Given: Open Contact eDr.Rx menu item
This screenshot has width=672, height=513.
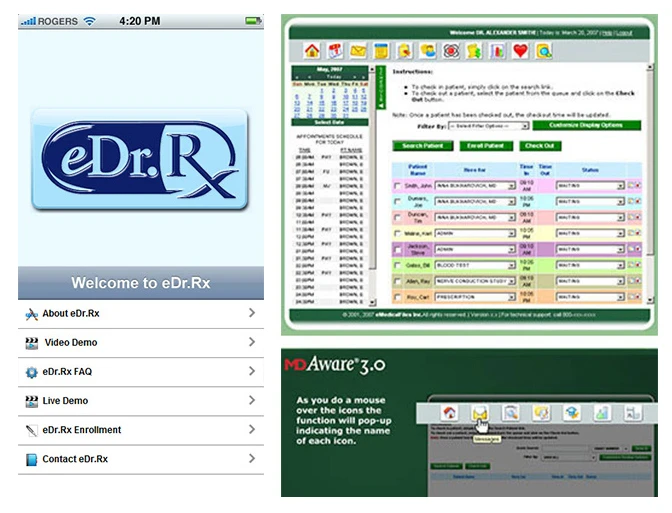Looking at the screenshot, I should [x=141, y=459].
